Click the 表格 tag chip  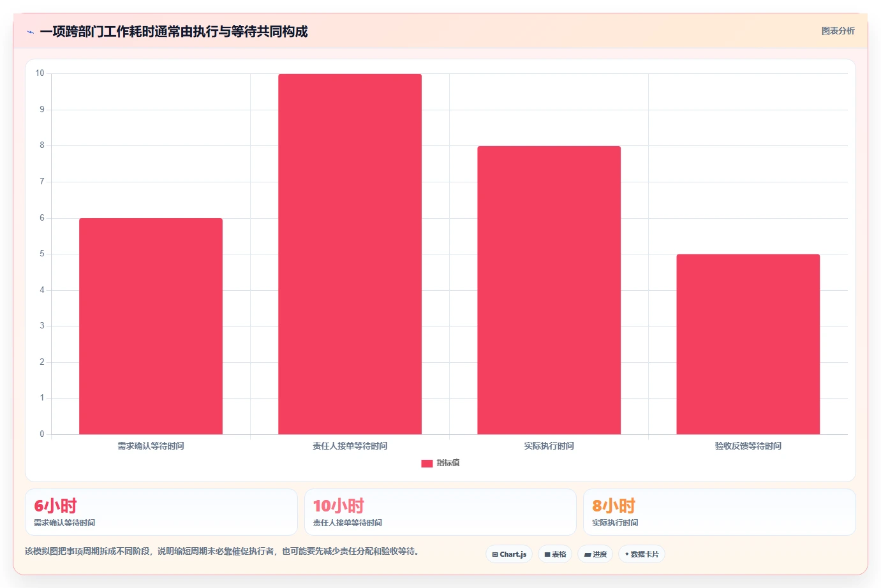tap(555, 554)
